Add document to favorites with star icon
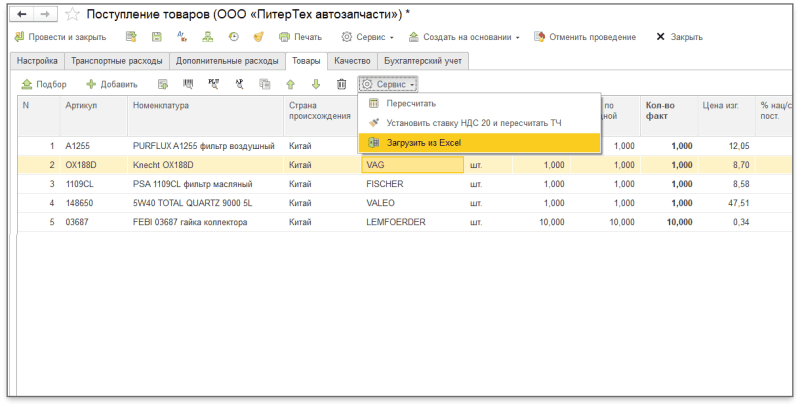Image resolution: width=800 pixels, height=407 pixels. pos(75,15)
